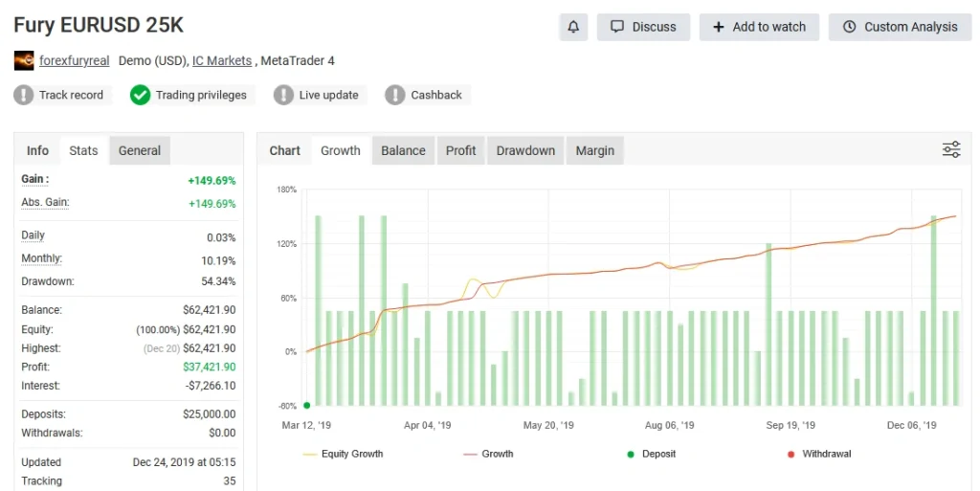Switch to the Profit chart tab
The image size is (980, 491).
click(x=460, y=150)
